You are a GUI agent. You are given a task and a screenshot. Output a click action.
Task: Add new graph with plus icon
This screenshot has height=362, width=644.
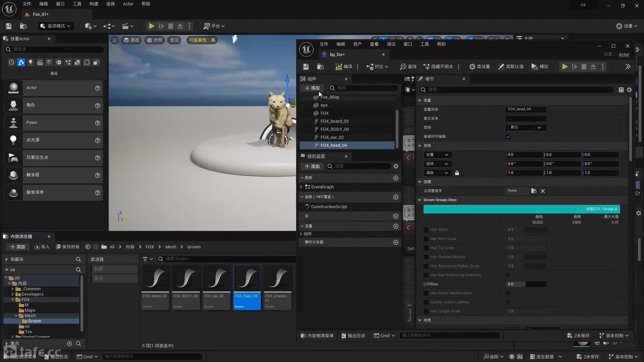[396, 178]
